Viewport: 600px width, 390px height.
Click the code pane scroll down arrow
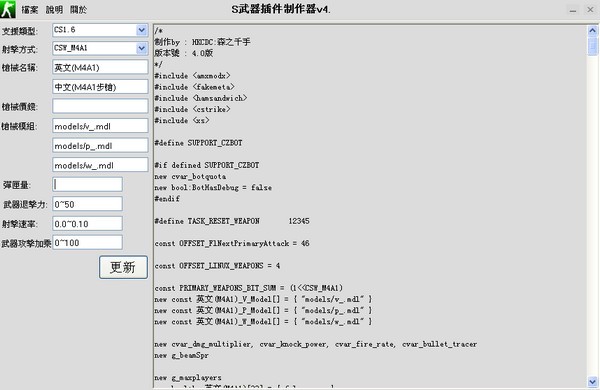pos(593,382)
